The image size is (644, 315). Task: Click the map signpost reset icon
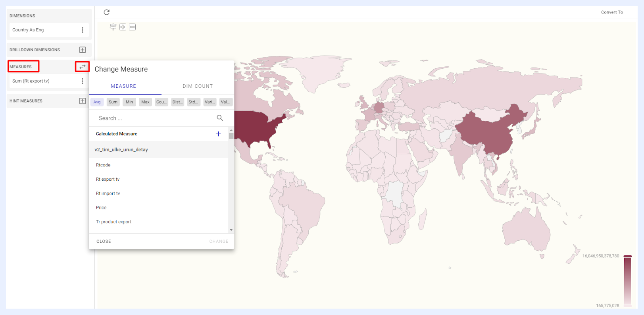pos(113,27)
